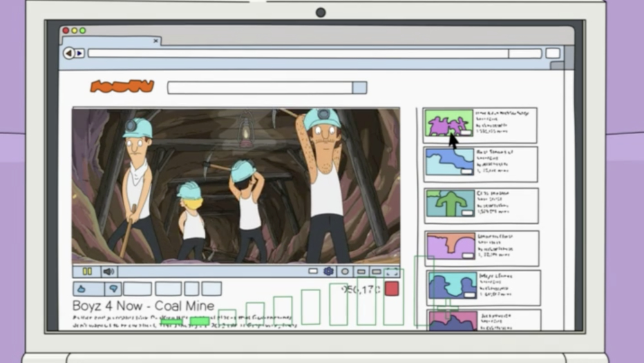Image resolution: width=644 pixels, height=363 pixels.
Task: Click the red square button beside the view count
Action: 392,289
